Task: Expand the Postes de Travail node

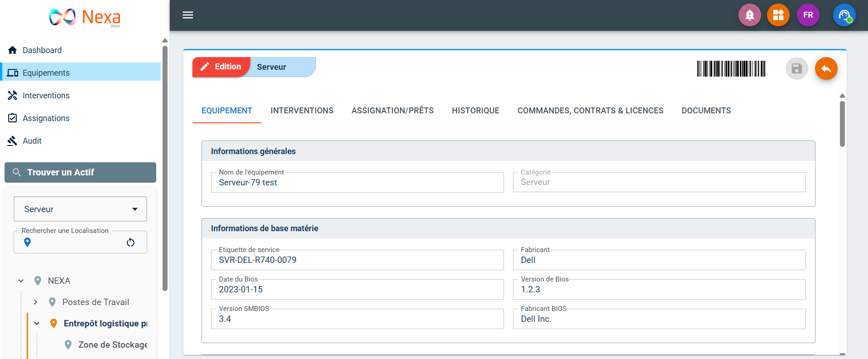Action: (x=35, y=302)
